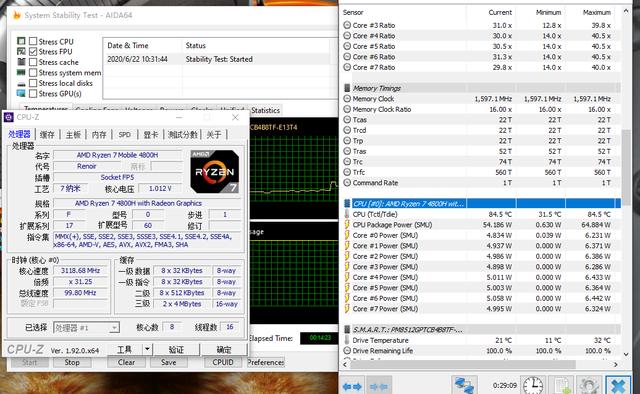The image size is (640, 394).
Task: Enable the Stress GPU(s) checkbox
Action: [x=33, y=93]
